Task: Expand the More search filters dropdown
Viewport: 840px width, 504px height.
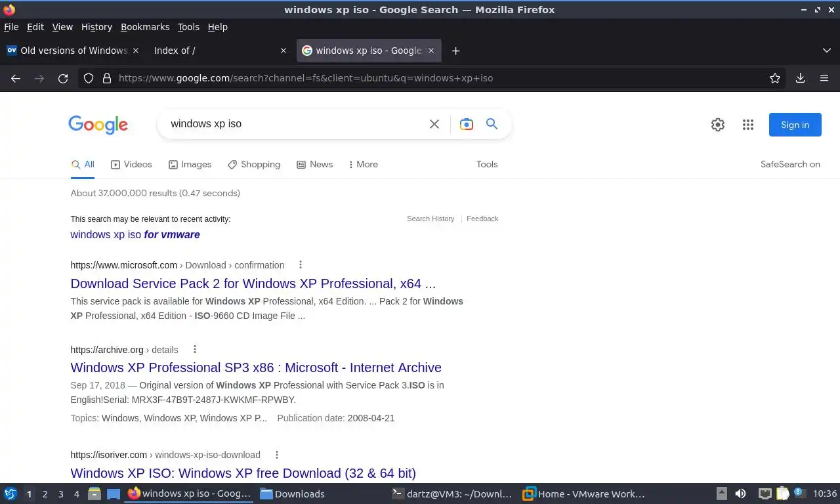Action: [x=363, y=164]
